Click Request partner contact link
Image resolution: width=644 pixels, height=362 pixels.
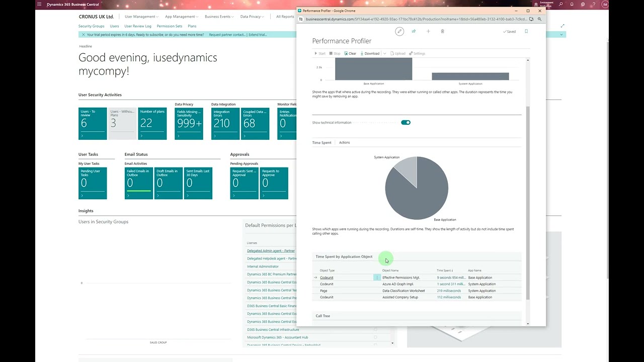coord(227,35)
